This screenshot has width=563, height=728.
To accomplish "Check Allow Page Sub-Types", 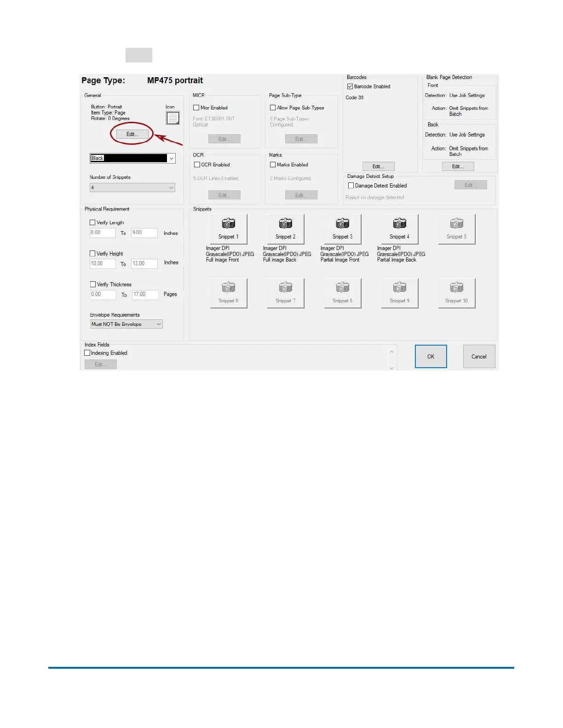I will point(273,108).
